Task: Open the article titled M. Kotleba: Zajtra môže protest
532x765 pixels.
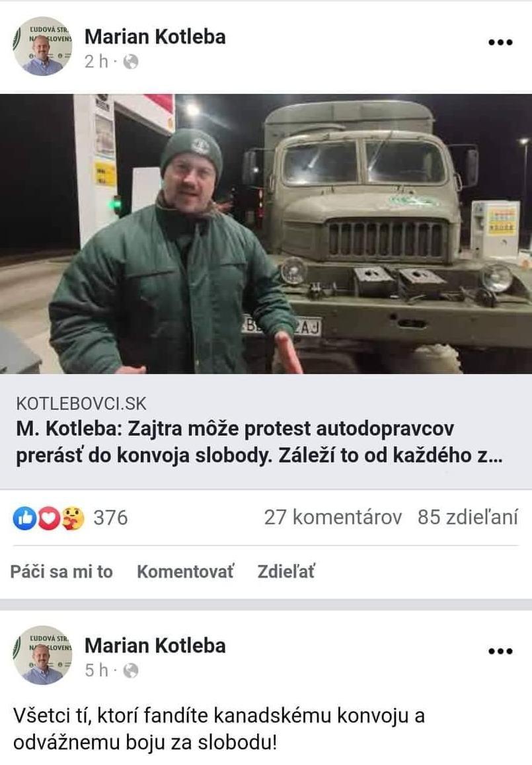Action: (x=259, y=442)
